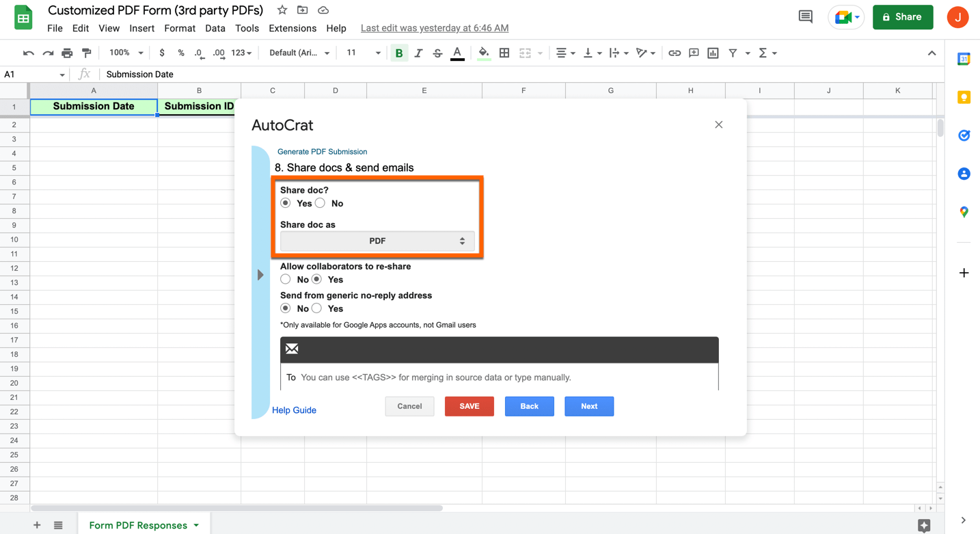
Task: Open Google Maps side panel
Action: click(964, 212)
